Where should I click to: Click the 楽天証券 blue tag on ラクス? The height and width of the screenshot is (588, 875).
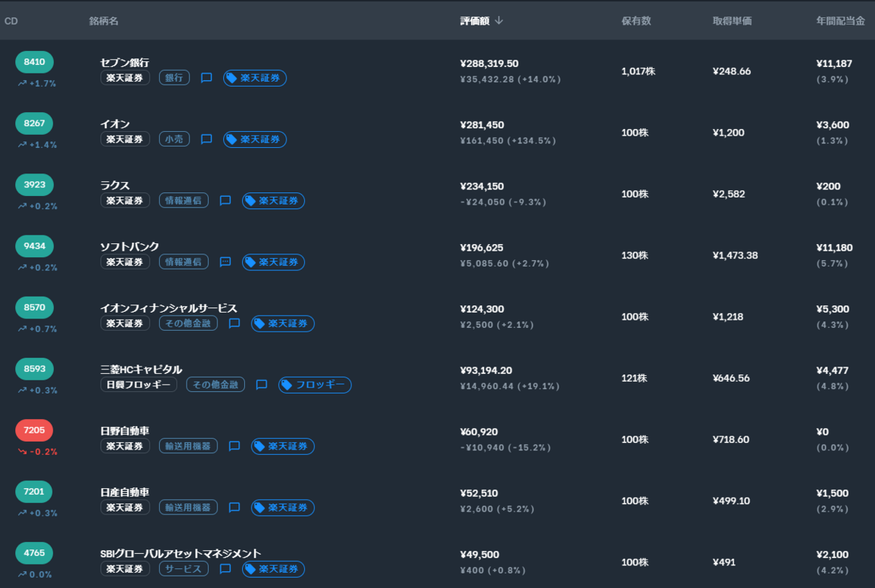point(273,200)
